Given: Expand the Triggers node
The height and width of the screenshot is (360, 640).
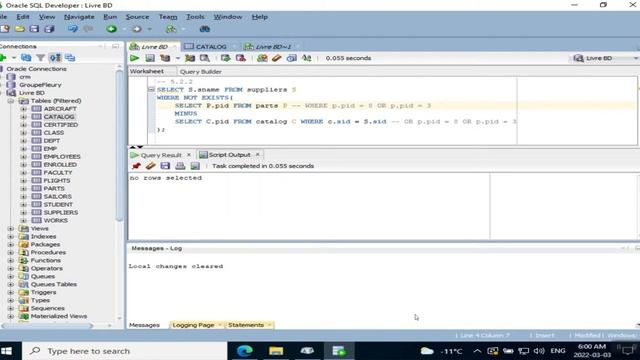Looking at the screenshot, I should click(11, 292).
